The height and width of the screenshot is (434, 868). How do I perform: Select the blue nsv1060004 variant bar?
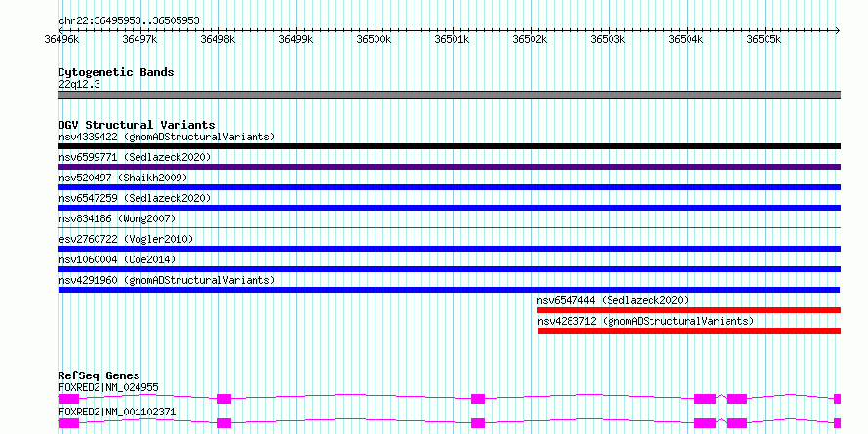[449, 269]
